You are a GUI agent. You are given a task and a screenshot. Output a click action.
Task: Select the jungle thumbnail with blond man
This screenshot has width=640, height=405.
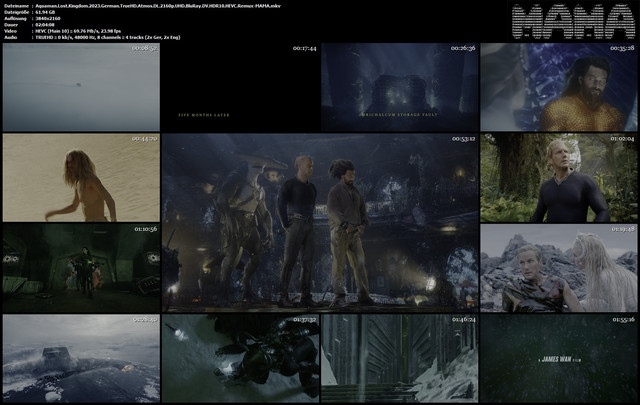559,178
